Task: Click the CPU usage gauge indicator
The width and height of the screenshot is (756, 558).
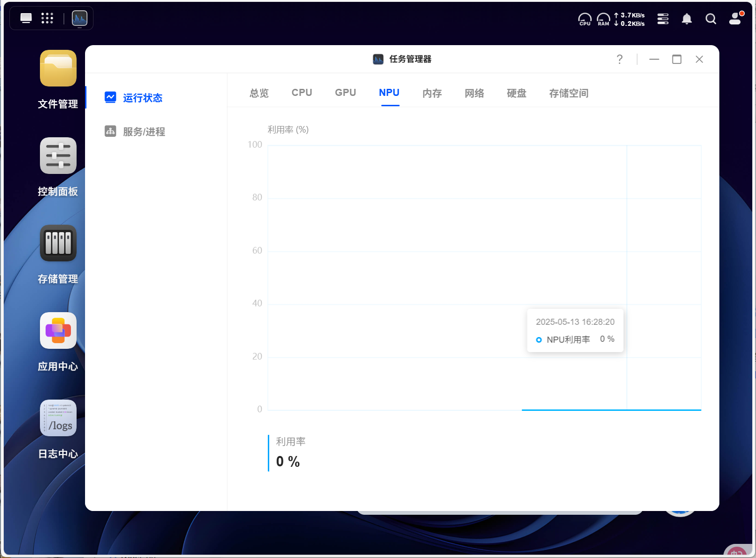Action: (585, 19)
